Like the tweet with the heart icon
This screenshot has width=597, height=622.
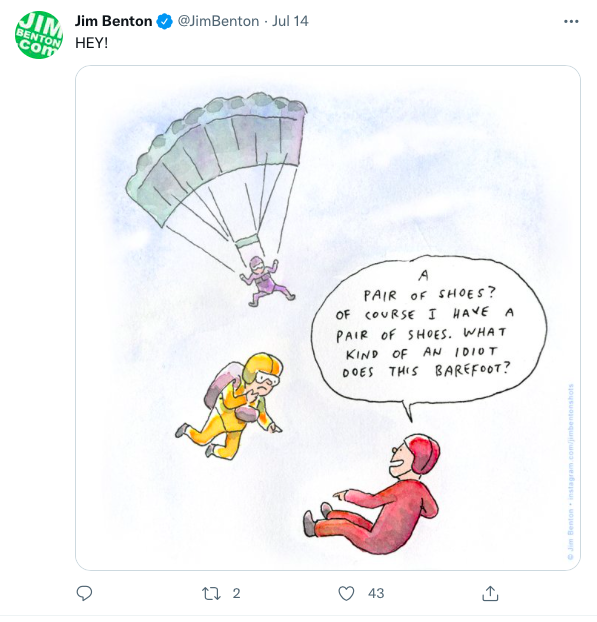(346, 593)
